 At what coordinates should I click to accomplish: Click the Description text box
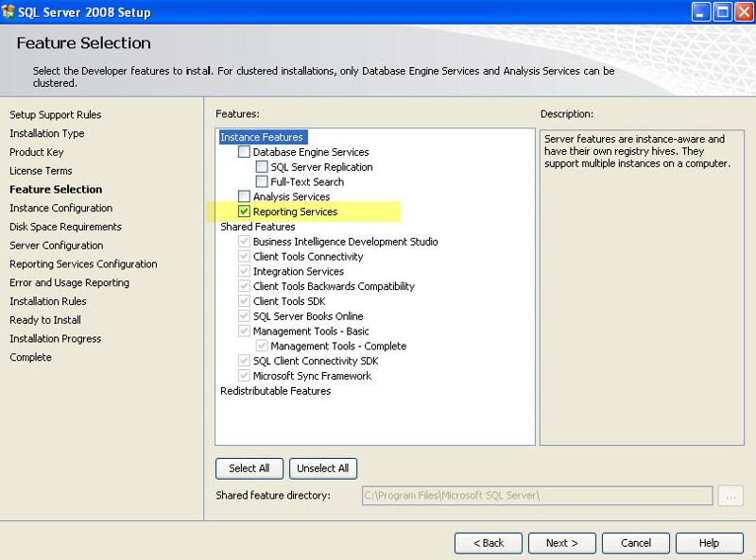pos(642,287)
